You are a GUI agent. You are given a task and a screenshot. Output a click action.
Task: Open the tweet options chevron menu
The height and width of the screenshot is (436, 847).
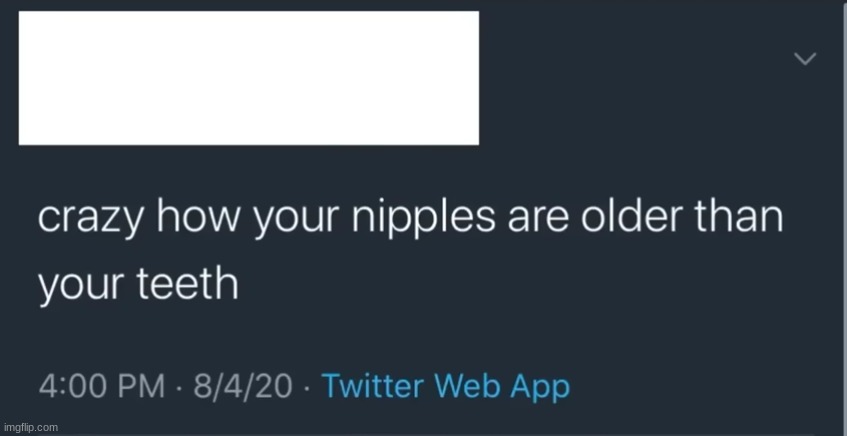[804, 60]
